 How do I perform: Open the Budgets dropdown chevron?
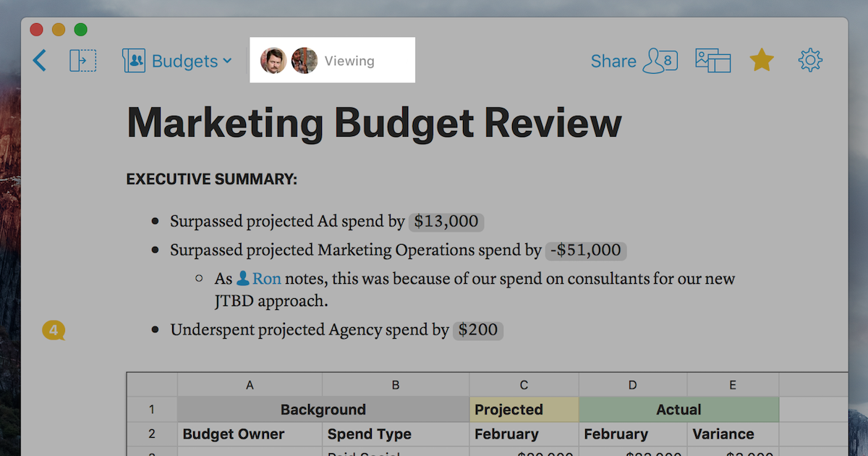(x=227, y=61)
